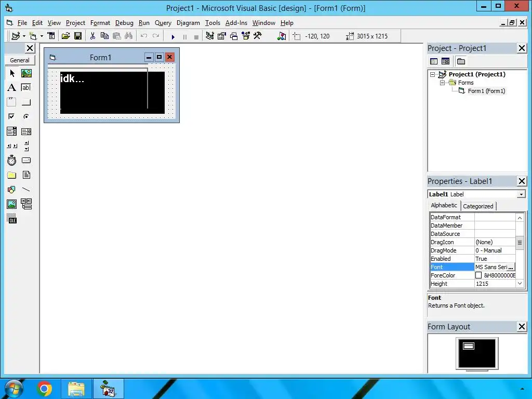Open the Debug menu
Image resolution: width=532 pixels, height=399 pixels.
click(124, 23)
